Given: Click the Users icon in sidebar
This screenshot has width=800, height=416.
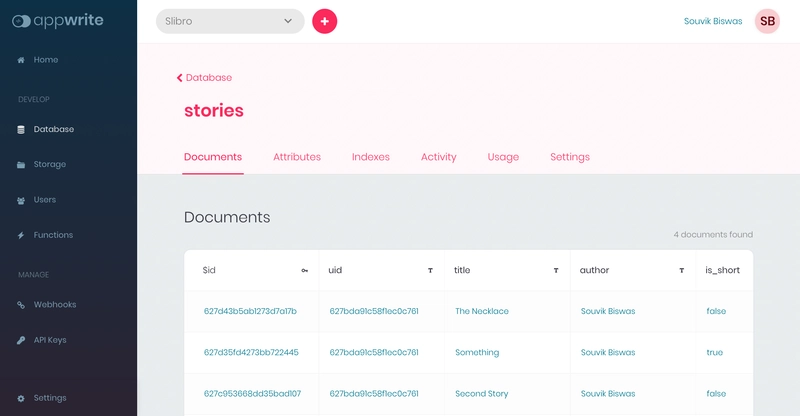Looking at the screenshot, I should (21, 200).
